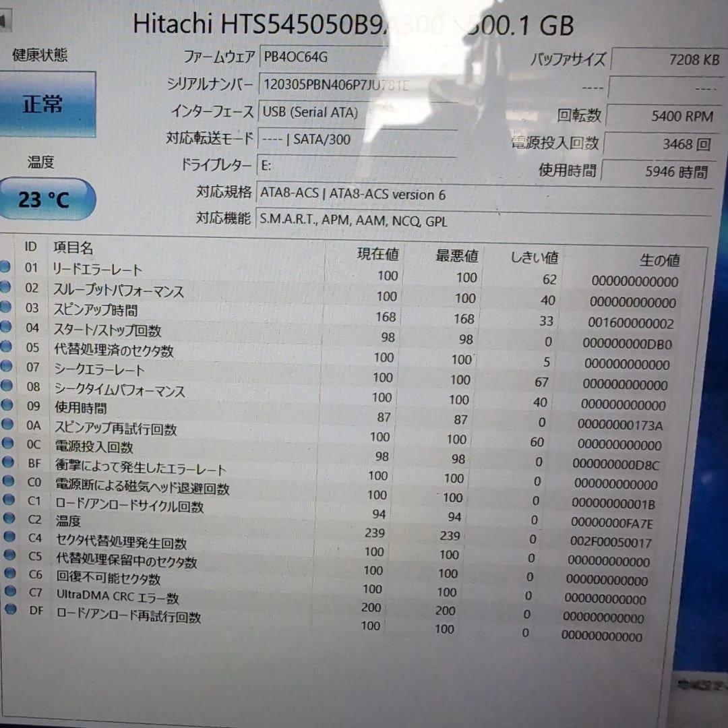Click status icon for row 0C 電源投入回数
Screen dimensions: 728x728
coord(7,444)
